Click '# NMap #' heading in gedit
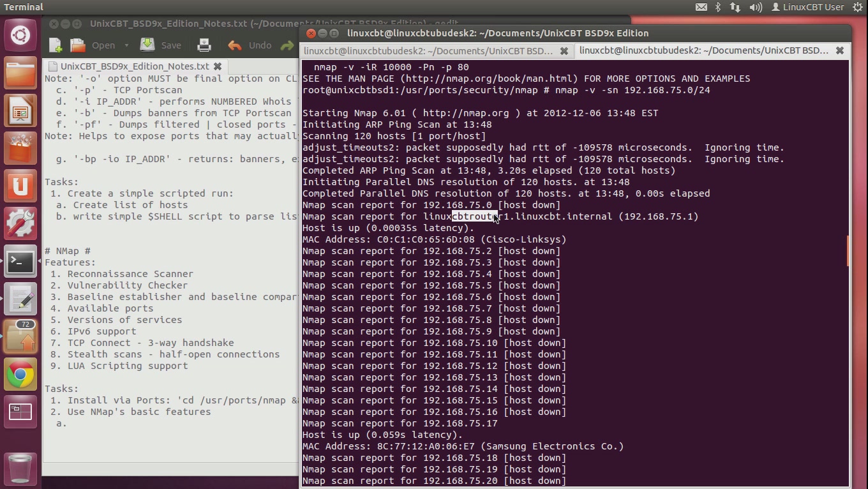 tap(68, 251)
